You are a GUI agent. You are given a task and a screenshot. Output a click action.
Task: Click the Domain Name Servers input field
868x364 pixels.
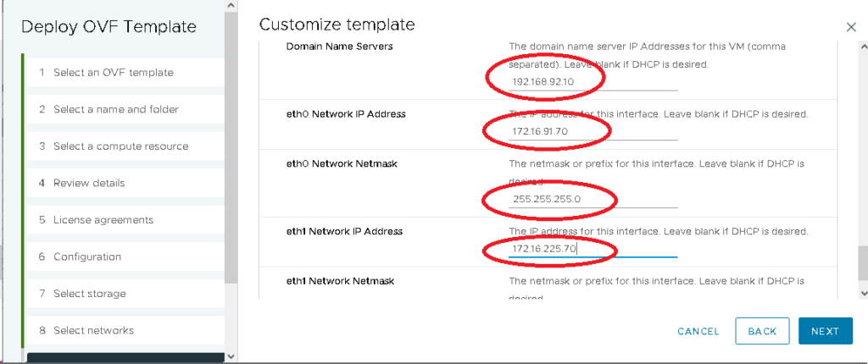tap(593, 81)
